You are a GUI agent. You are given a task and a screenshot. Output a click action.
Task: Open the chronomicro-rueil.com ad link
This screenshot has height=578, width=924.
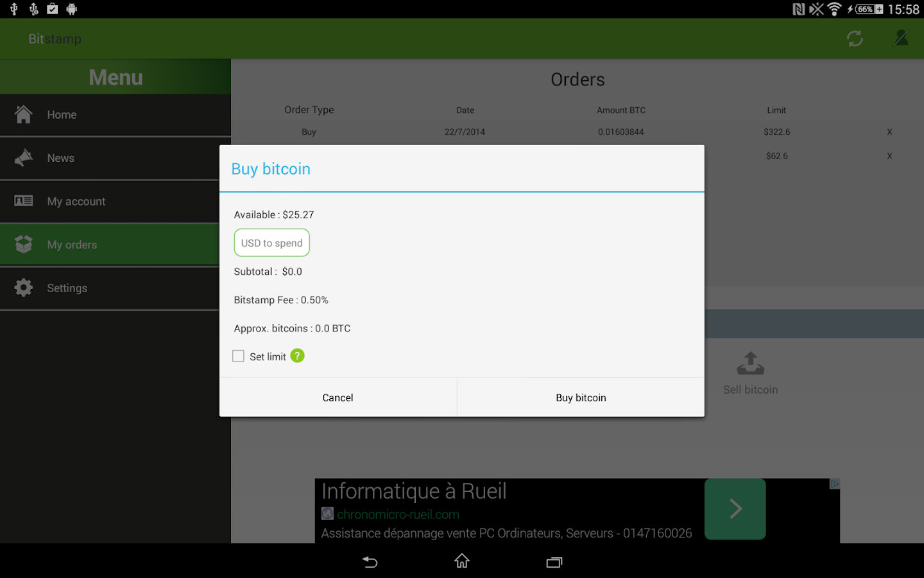click(x=398, y=514)
